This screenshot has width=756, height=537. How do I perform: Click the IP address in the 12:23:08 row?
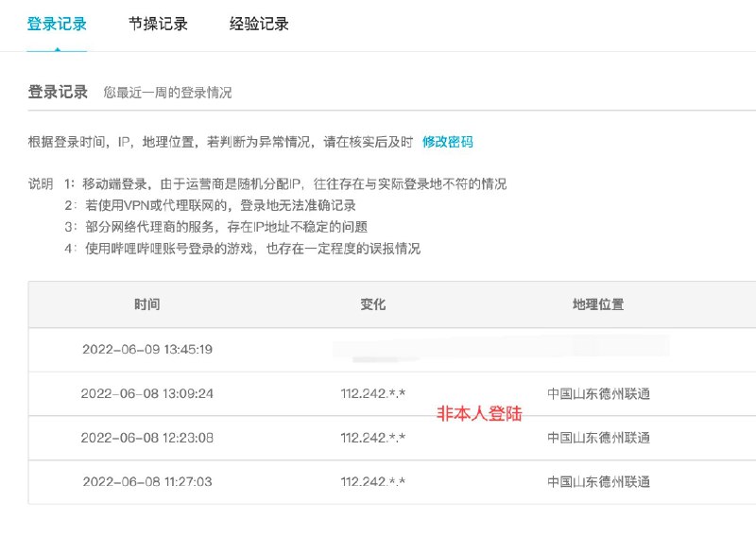pyautogui.click(x=373, y=438)
